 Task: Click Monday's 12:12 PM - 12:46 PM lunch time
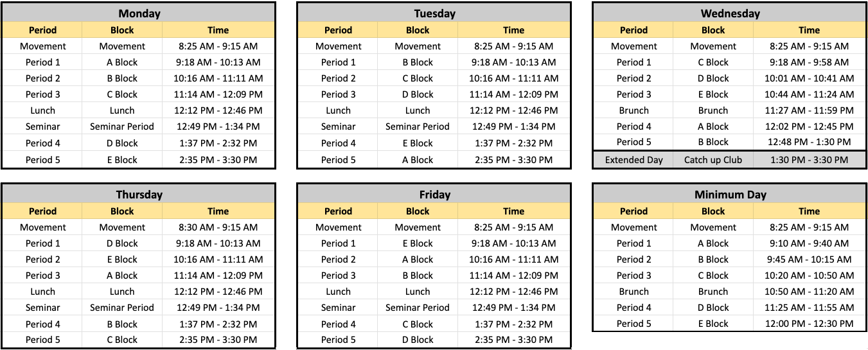coord(218,110)
